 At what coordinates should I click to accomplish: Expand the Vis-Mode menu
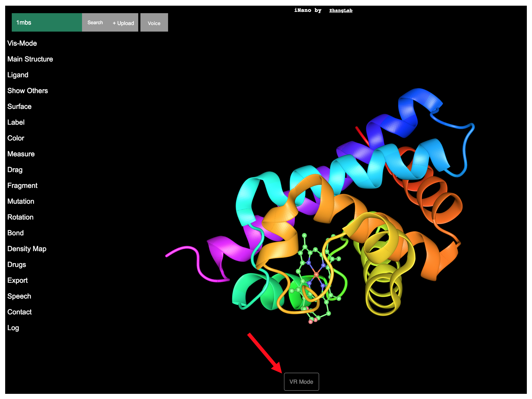[22, 43]
